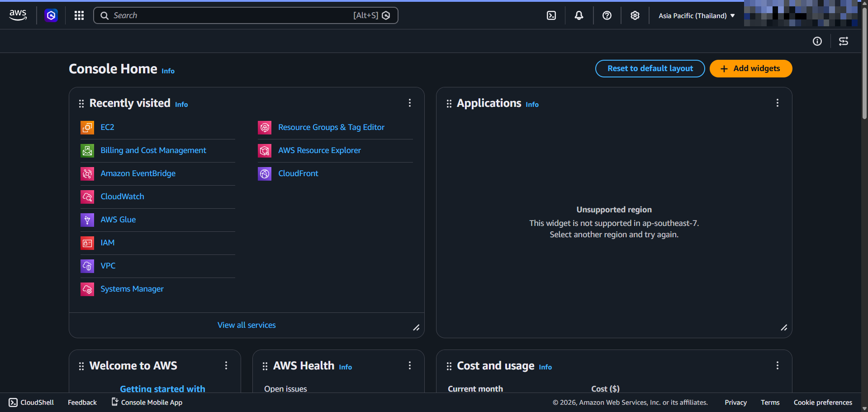Grab the Cost and usage drag handle
The width and height of the screenshot is (868, 412).
pos(449,366)
